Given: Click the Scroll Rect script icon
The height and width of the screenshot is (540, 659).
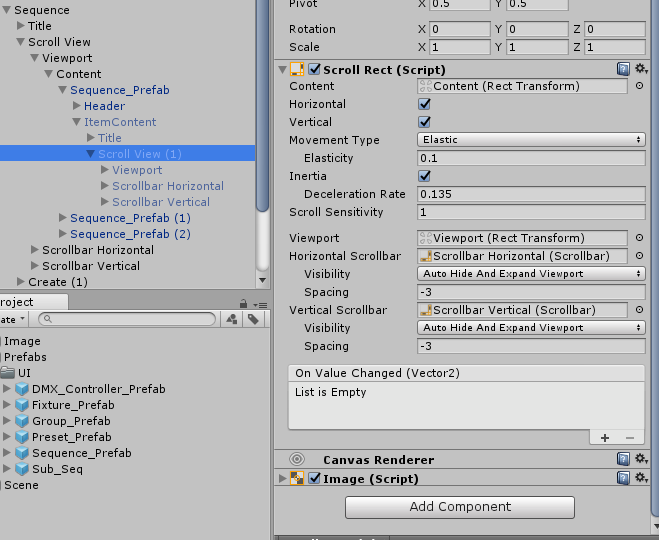Looking at the screenshot, I should tap(297, 69).
